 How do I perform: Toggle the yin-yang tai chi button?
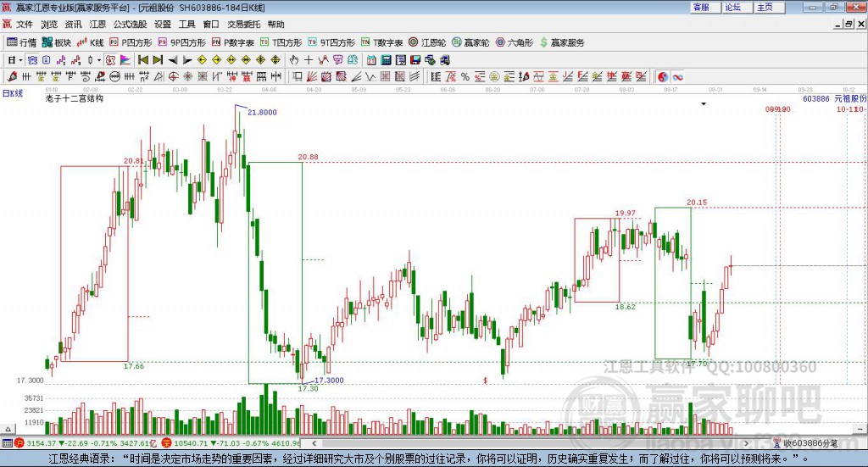tap(663, 77)
